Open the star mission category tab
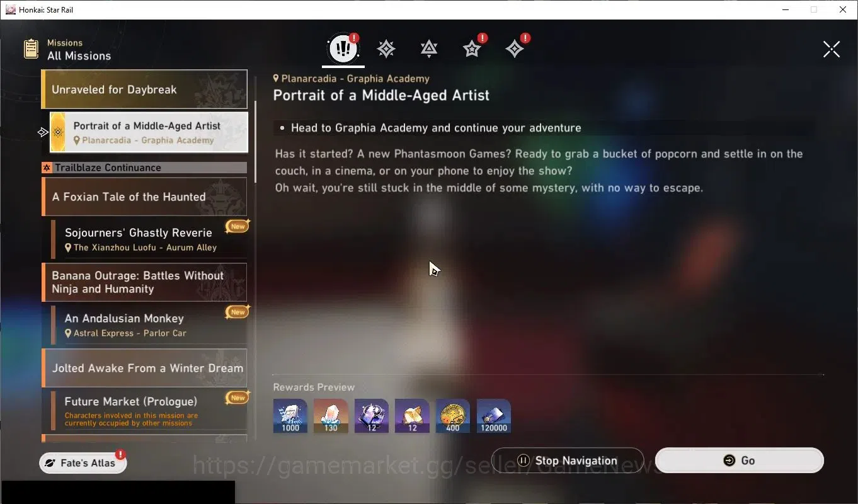This screenshot has width=858, height=504. tap(472, 49)
